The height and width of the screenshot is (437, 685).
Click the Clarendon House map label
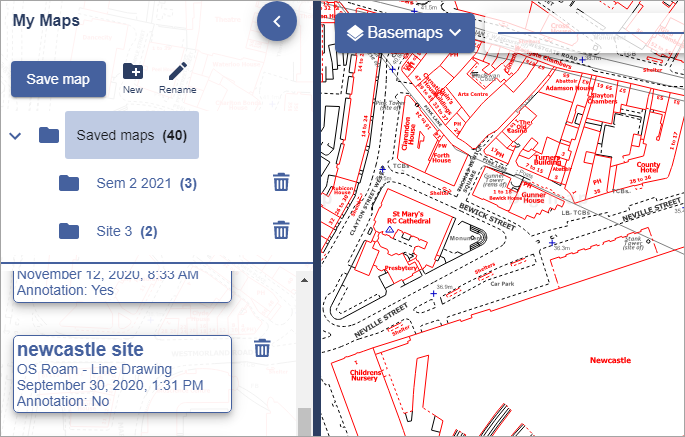coord(409,133)
